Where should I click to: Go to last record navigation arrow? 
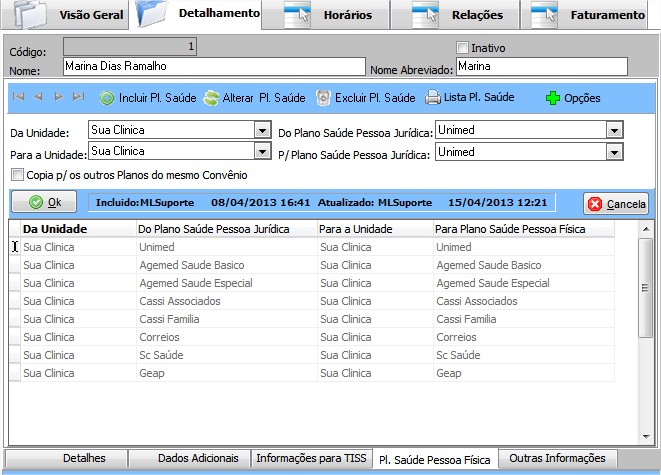click(78, 97)
